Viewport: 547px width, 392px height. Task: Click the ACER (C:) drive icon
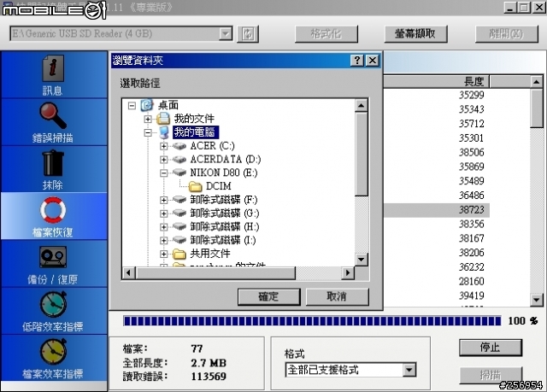click(x=179, y=146)
